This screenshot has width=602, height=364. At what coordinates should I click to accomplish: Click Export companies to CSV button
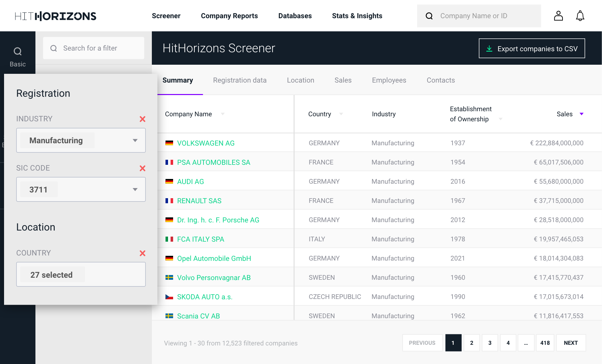click(x=532, y=49)
